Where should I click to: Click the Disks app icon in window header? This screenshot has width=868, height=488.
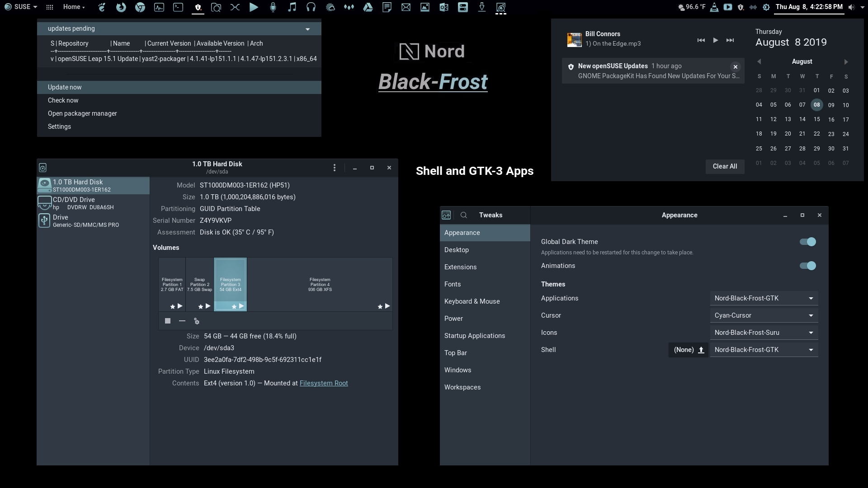click(x=42, y=168)
